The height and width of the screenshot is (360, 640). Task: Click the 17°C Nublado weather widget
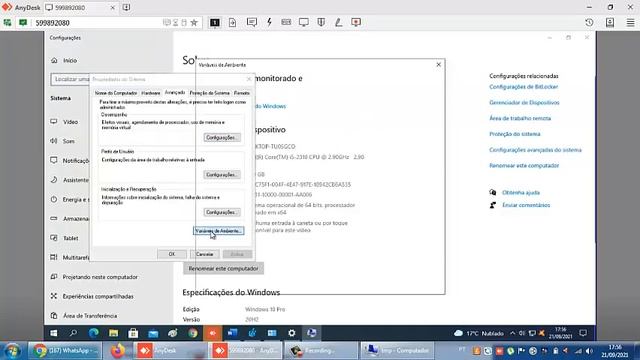[478, 333]
